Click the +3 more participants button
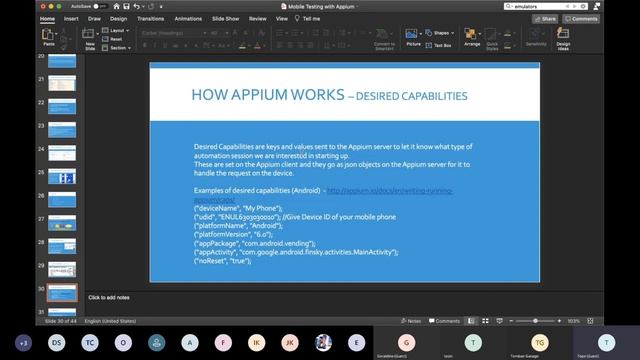640x360 pixels. coord(23,343)
